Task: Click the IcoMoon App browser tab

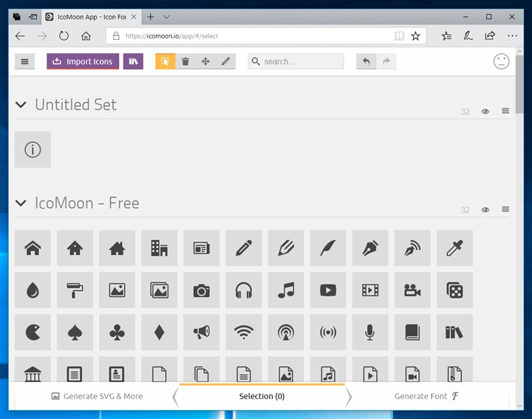Action: click(x=92, y=17)
